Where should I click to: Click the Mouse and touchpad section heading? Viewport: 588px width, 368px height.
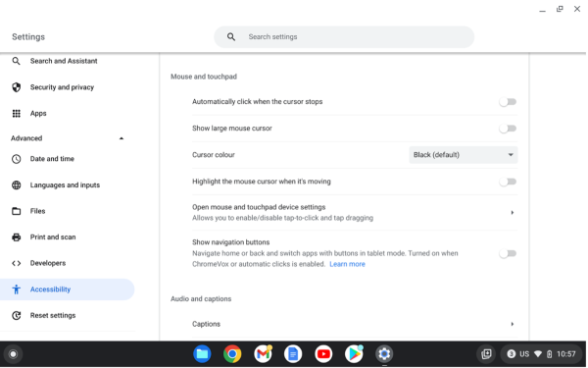(x=204, y=77)
